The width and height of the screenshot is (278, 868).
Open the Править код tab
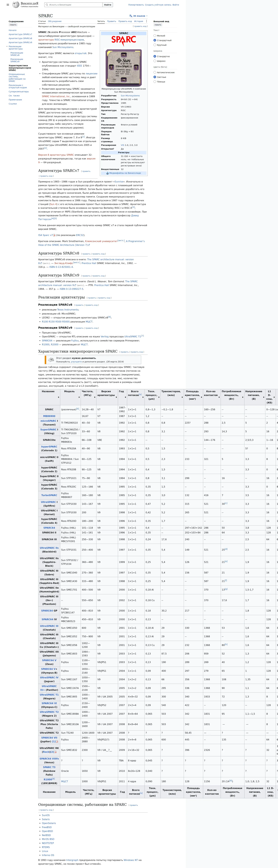[x=125, y=21]
